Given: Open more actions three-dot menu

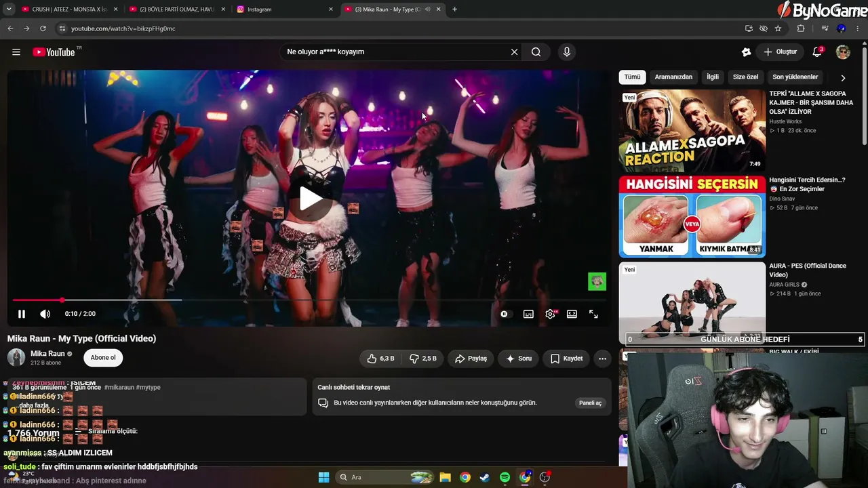Looking at the screenshot, I should pos(602,359).
